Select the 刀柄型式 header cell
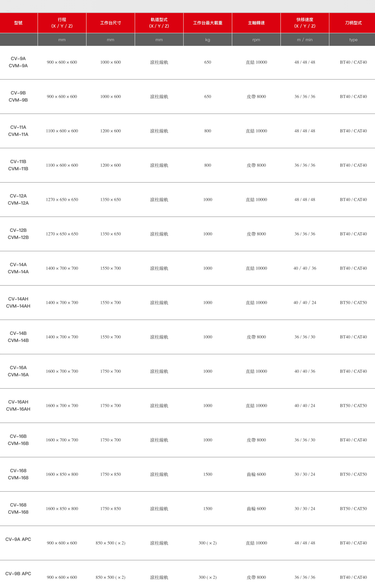Viewport: 375px width, 588px height. tap(353, 23)
